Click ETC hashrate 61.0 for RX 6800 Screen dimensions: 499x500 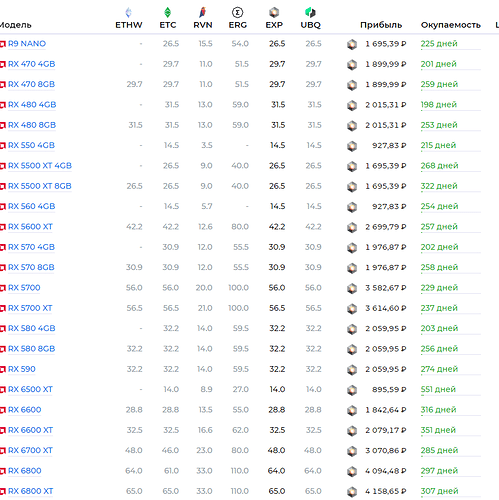(171, 471)
